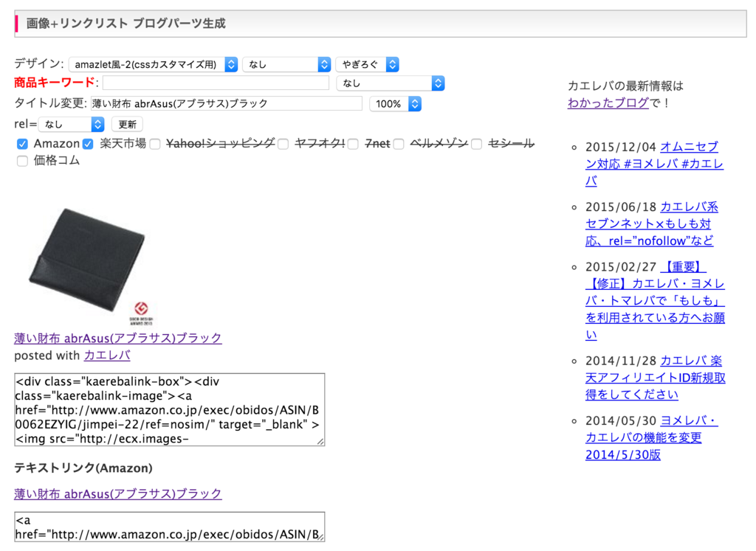Click the テキストリンク(Amazon) heading

pos(83,468)
